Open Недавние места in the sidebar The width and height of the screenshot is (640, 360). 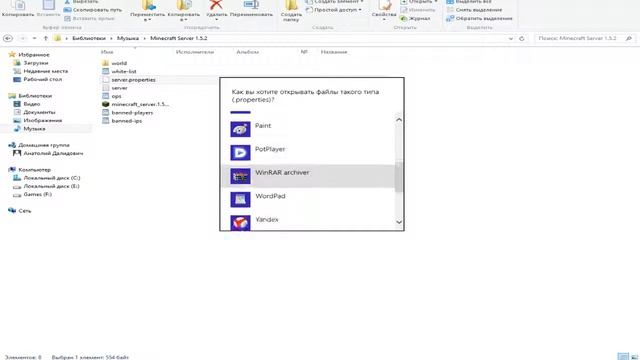41,71
